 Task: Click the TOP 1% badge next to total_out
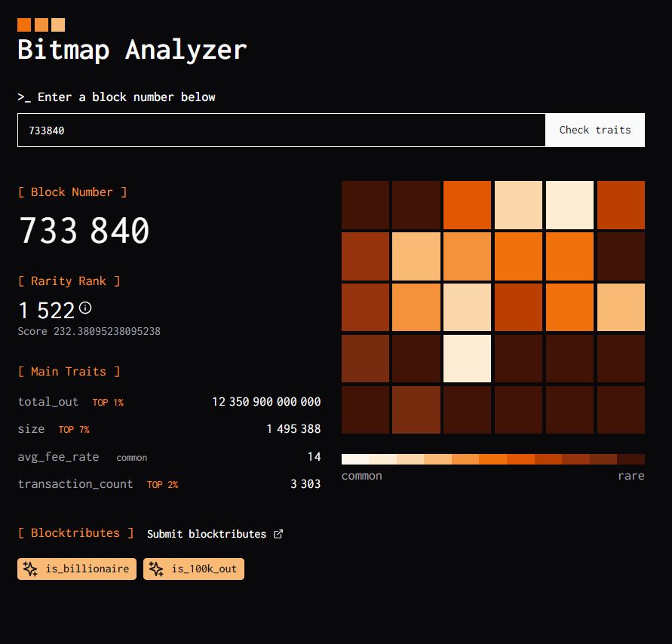(108, 403)
